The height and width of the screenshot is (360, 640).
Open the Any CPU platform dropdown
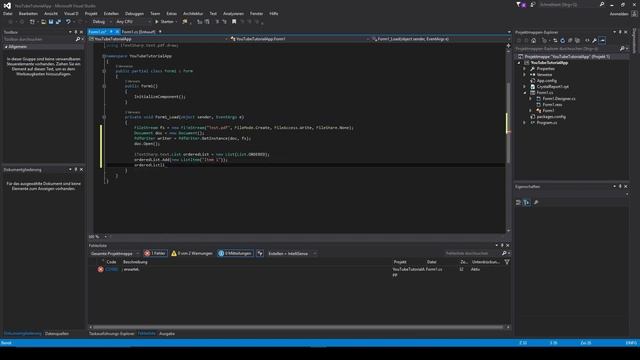pyautogui.click(x=133, y=22)
